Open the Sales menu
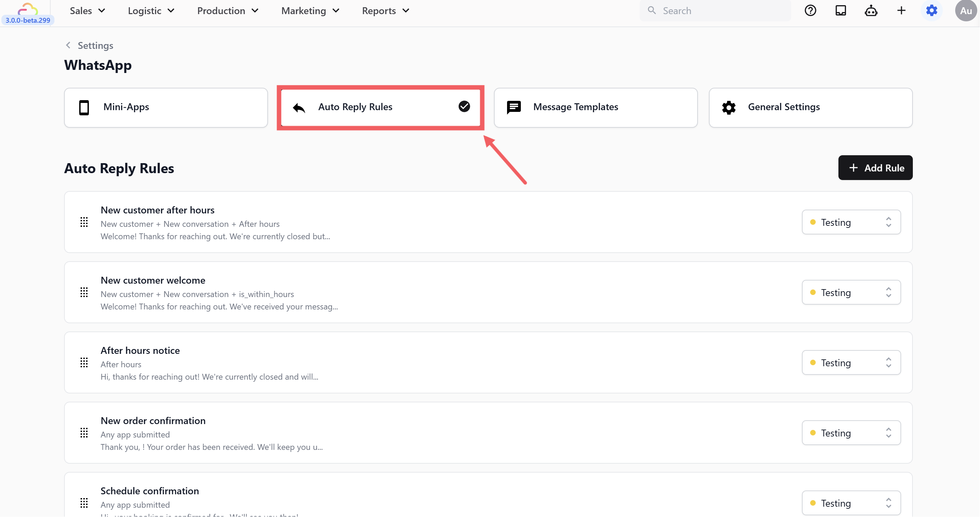 click(87, 11)
